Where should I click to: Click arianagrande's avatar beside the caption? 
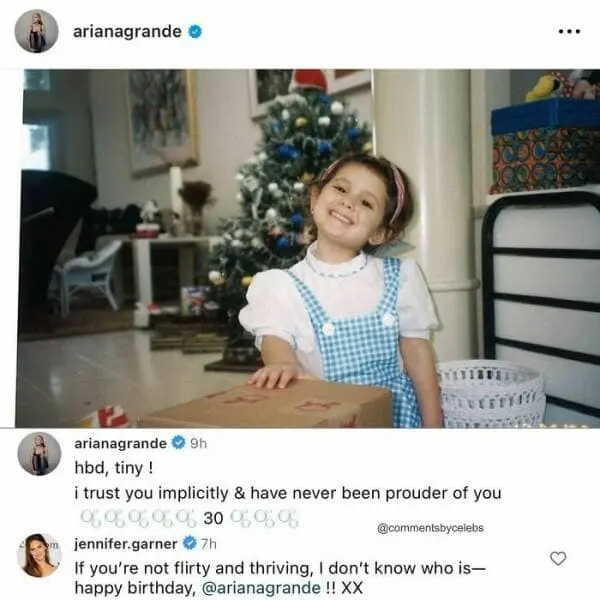(x=39, y=454)
